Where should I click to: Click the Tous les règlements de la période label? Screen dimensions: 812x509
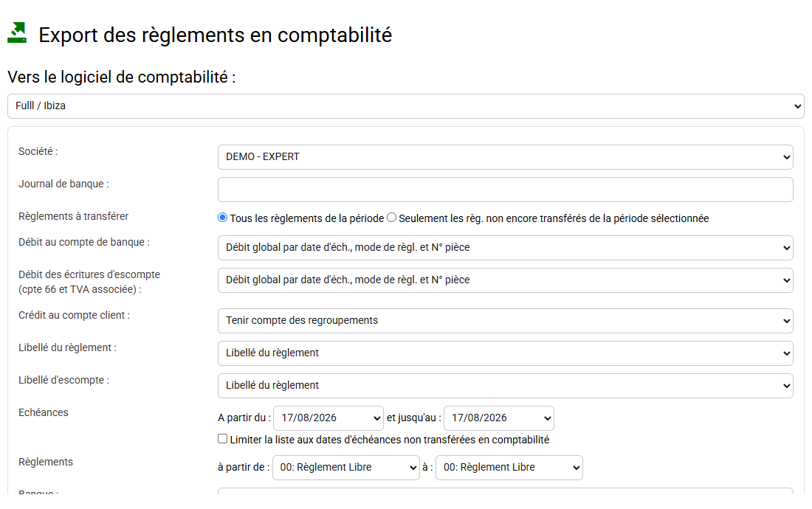(x=307, y=218)
